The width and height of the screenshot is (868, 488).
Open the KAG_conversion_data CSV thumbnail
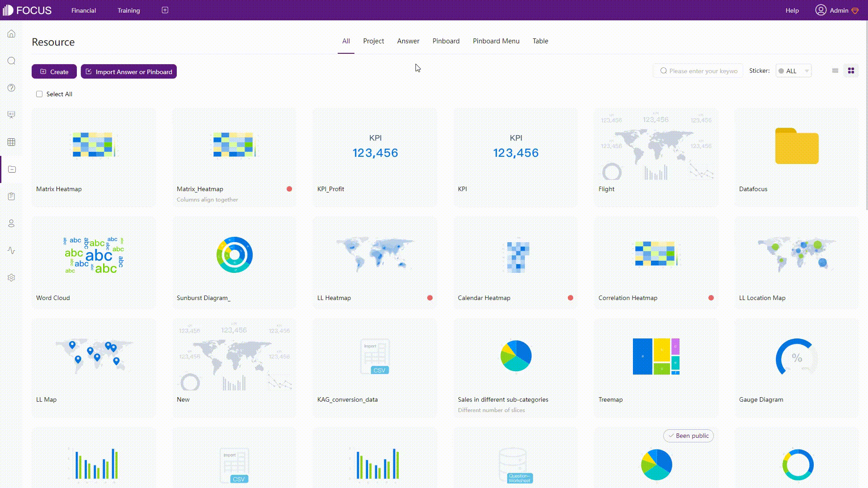click(375, 357)
